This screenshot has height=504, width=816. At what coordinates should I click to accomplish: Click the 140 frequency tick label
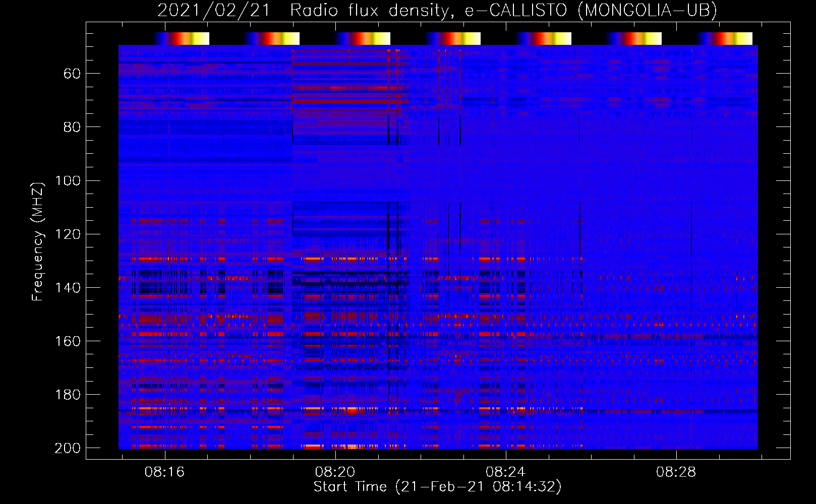pos(68,288)
